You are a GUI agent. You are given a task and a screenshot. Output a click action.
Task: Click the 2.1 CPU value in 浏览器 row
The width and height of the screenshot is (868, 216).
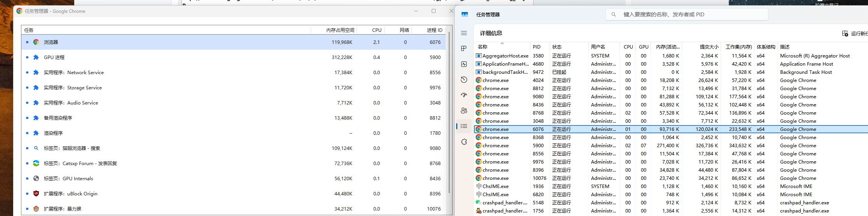[376, 42]
